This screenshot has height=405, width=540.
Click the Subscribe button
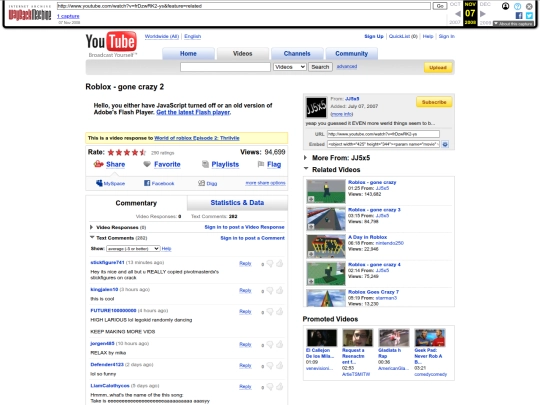pos(434,102)
